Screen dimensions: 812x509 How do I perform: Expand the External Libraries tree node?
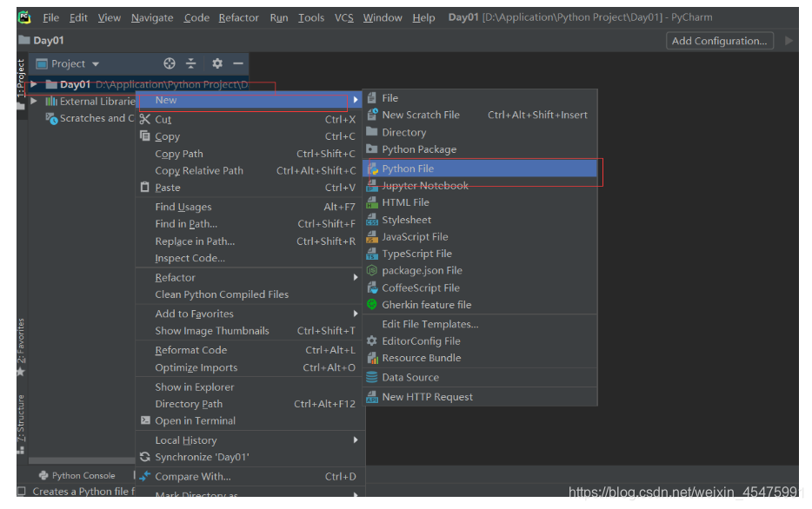point(34,102)
